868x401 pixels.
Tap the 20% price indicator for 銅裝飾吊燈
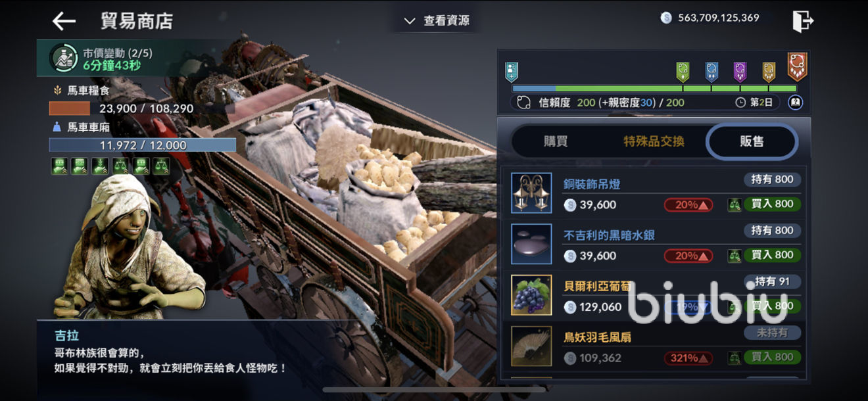coord(688,204)
